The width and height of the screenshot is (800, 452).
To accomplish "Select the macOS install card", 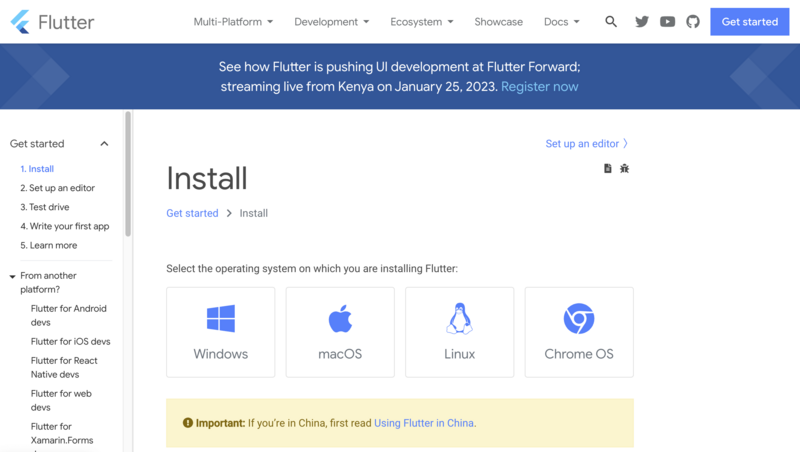I will (340, 332).
